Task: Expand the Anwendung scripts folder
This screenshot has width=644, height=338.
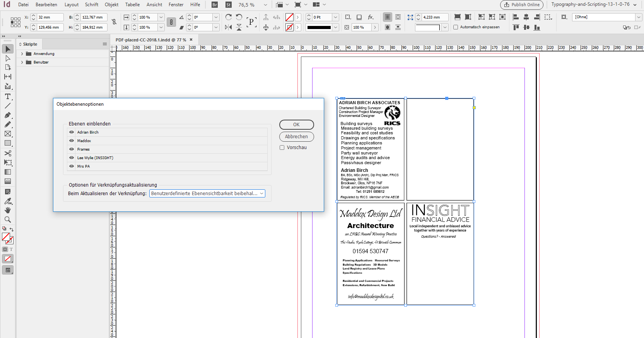Action: tap(22, 54)
